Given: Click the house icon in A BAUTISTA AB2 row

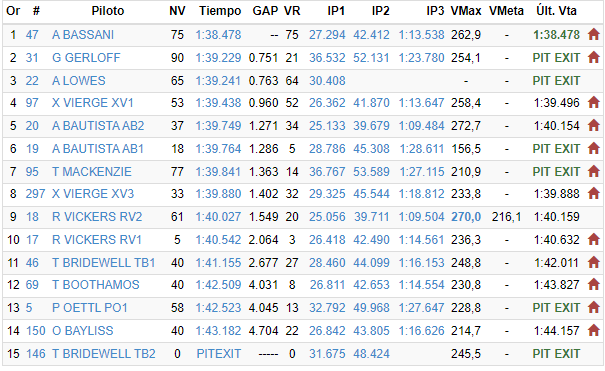Looking at the screenshot, I should click(x=593, y=126).
